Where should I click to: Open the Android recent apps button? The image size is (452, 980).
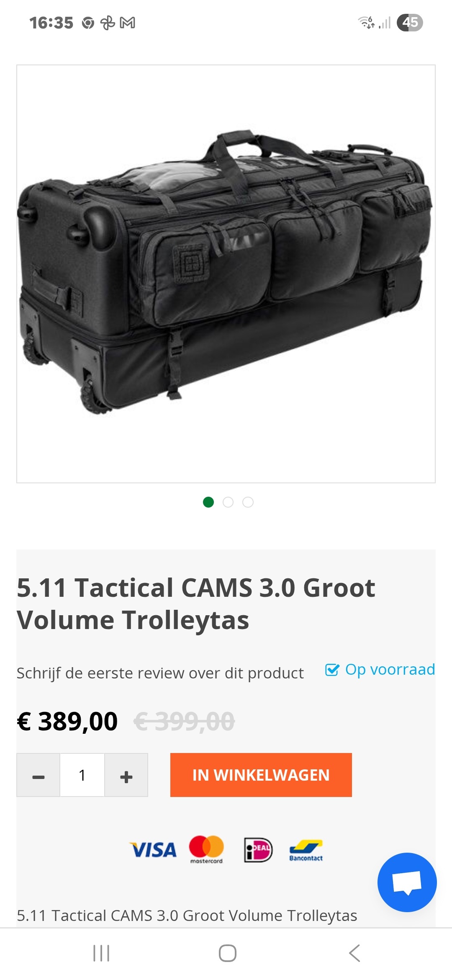point(101,953)
